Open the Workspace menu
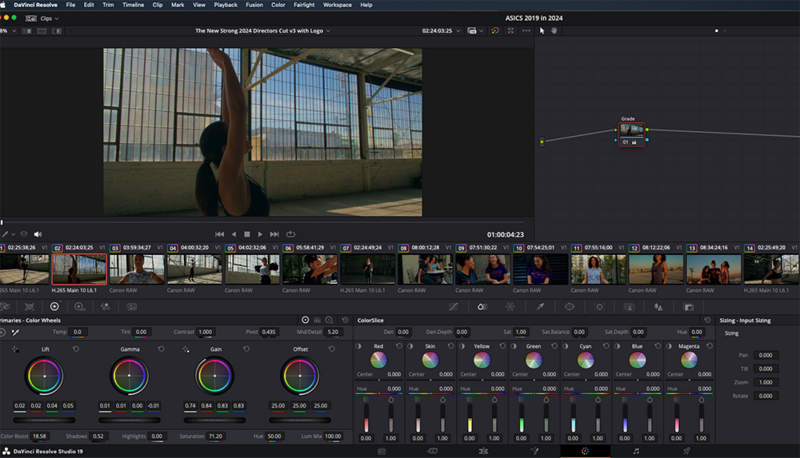The image size is (800, 458). pos(337,5)
